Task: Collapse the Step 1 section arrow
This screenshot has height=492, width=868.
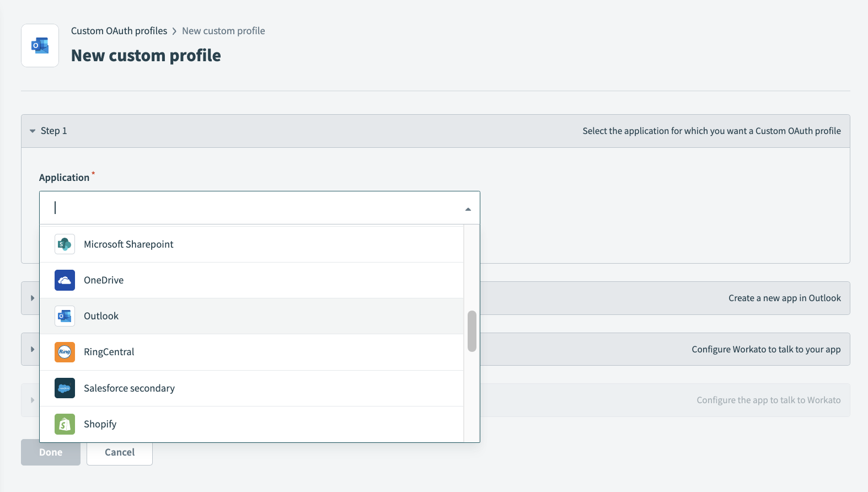Action: tap(33, 131)
